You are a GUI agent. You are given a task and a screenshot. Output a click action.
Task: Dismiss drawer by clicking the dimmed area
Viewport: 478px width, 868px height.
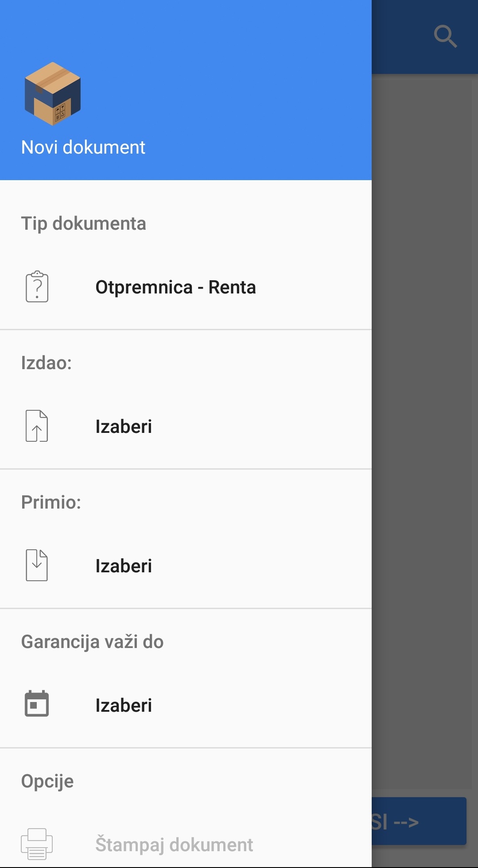pos(424,398)
